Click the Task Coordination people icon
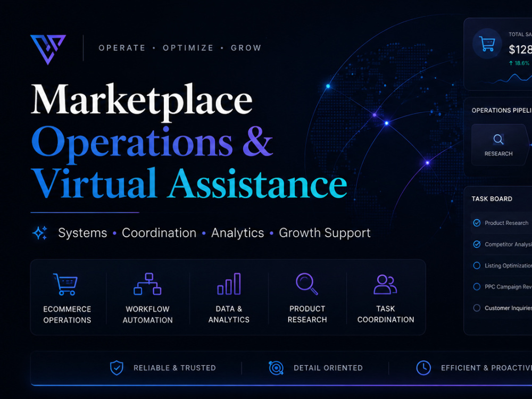Image resolution: width=532 pixels, height=399 pixels. click(x=385, y=284)
